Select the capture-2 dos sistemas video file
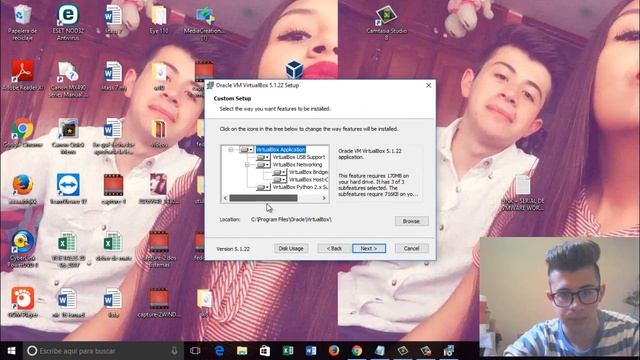The width and height of the screenshot is (640, 360). point(159,249)
